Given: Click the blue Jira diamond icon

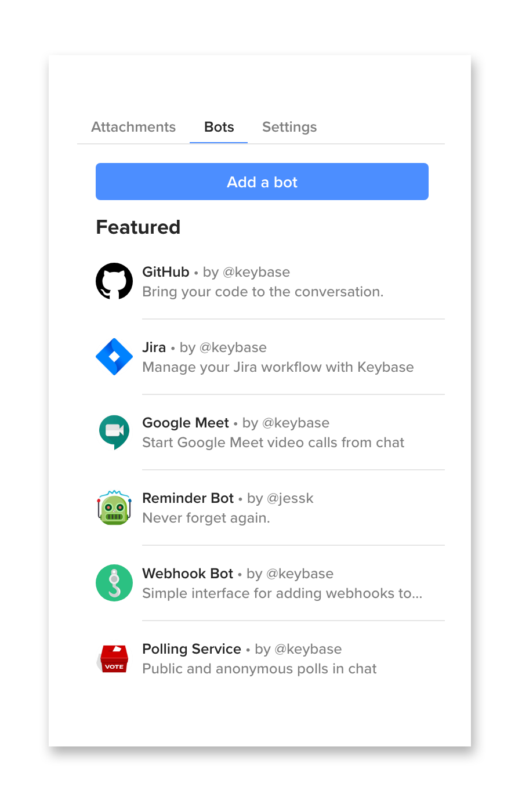Looking at the screenshot, I should (114, 357).
